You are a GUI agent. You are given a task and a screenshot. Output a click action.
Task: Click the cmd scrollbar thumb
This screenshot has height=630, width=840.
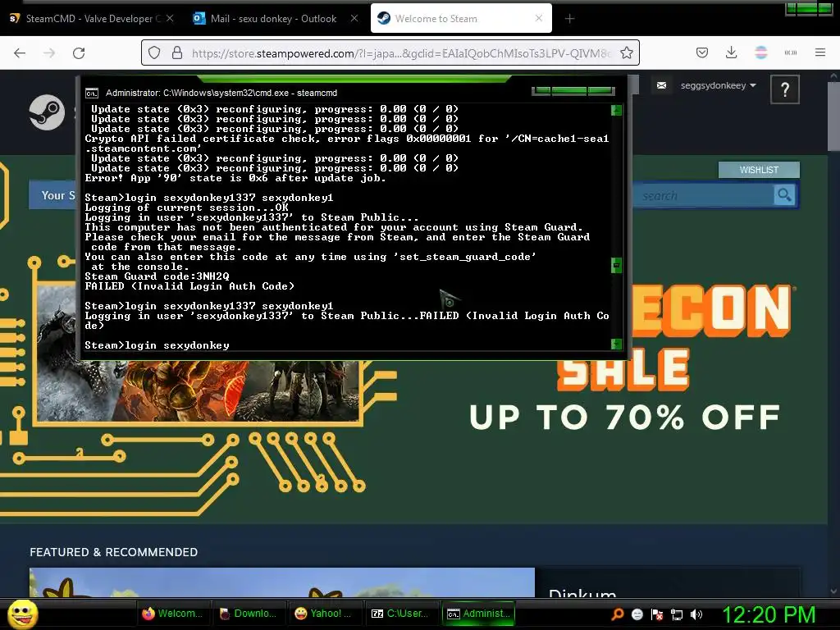point(616,265)
